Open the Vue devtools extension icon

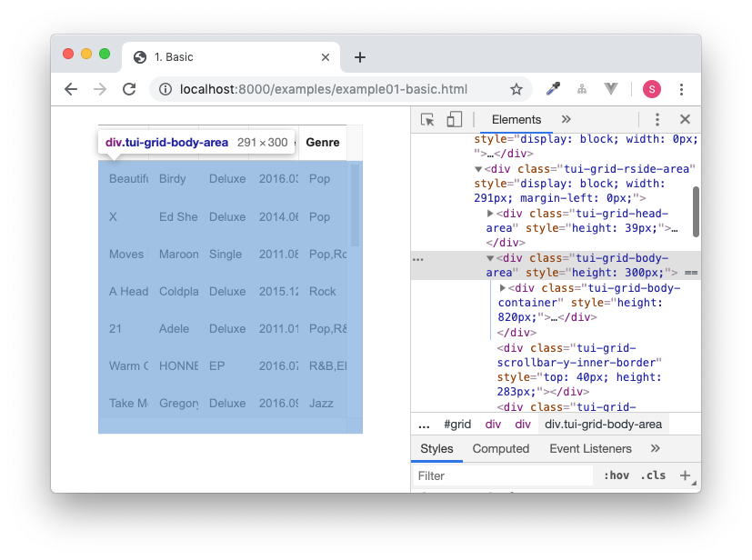point(610,89)
